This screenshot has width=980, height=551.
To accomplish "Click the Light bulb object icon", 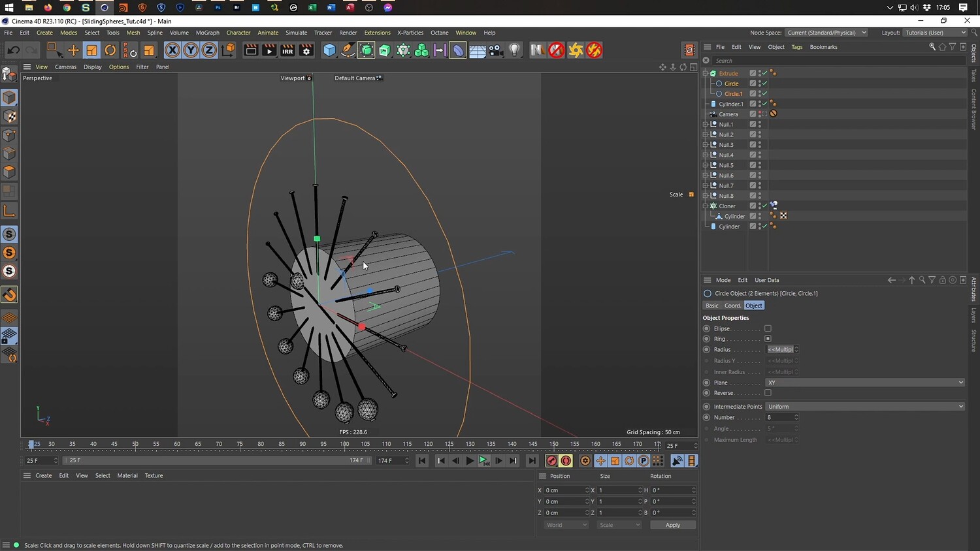I will pos(515,50).
